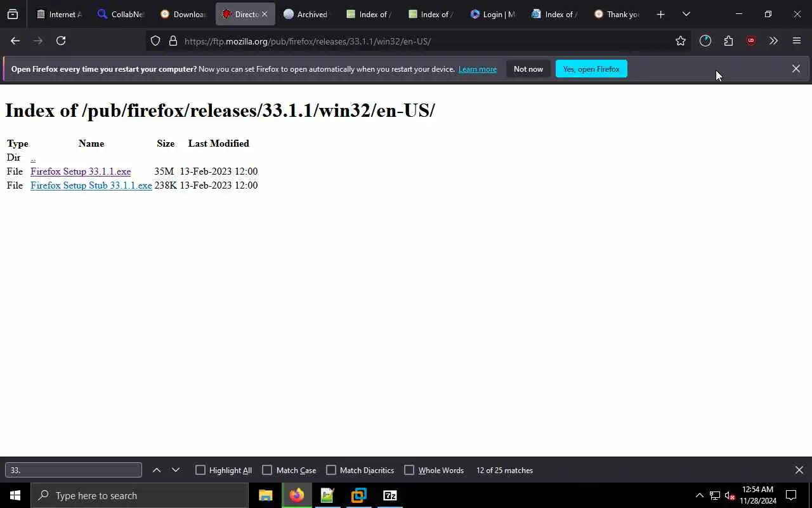Viewport: 812px width, 508px height.
Task: Open the tracking protection shield
Action: [155, 41]
